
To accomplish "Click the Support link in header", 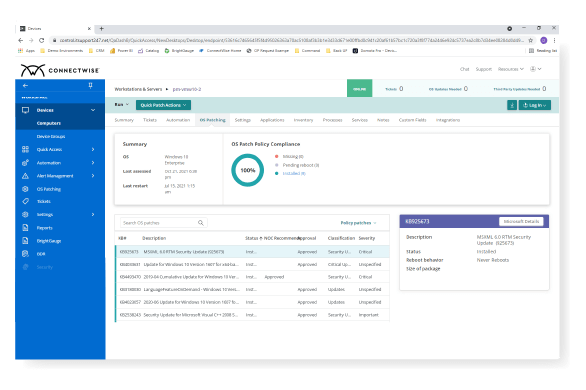I will coord(484,69).
